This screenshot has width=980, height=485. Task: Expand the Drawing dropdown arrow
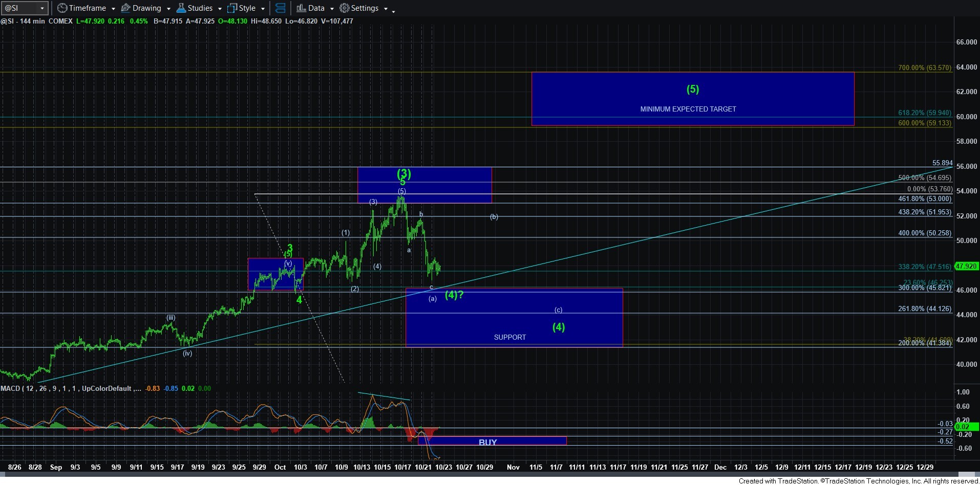tap(168, 9)
